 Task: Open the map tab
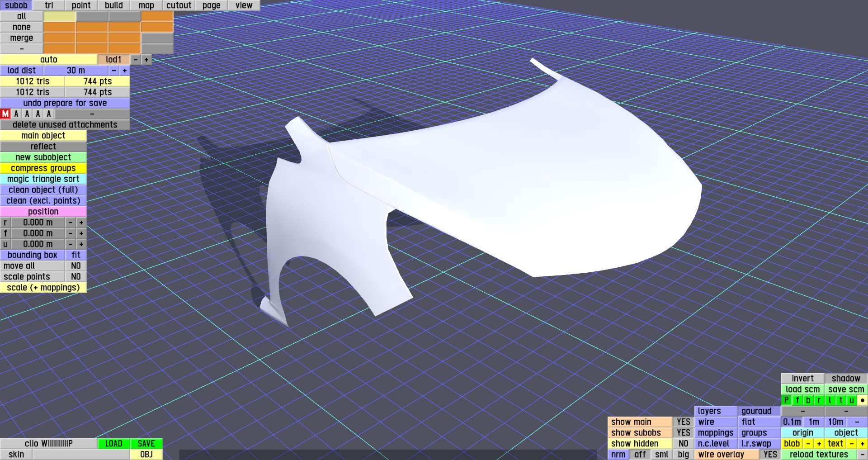(x=146, y=5)
